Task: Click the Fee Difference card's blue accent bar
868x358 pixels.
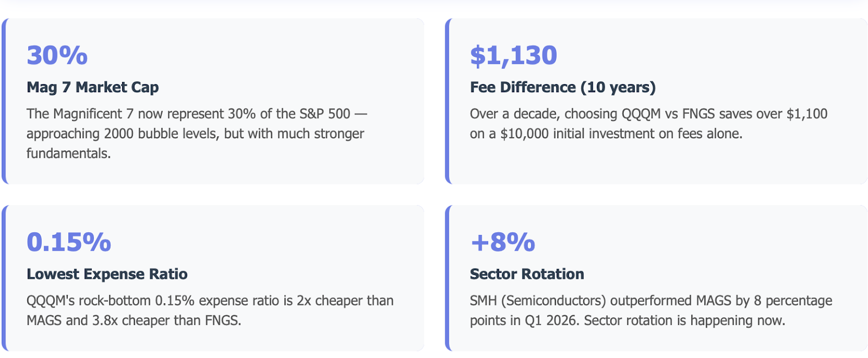Action: (x=448, y=101)
